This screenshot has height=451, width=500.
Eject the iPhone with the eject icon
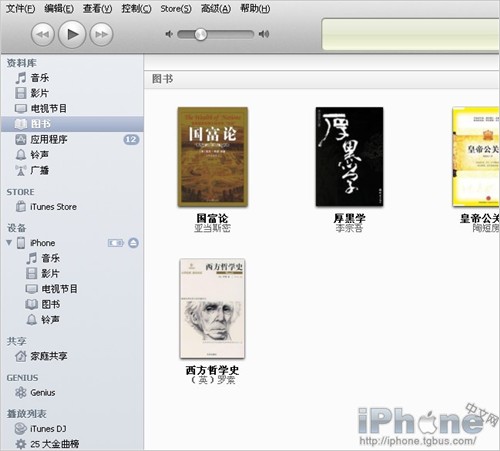pos(133,243)
